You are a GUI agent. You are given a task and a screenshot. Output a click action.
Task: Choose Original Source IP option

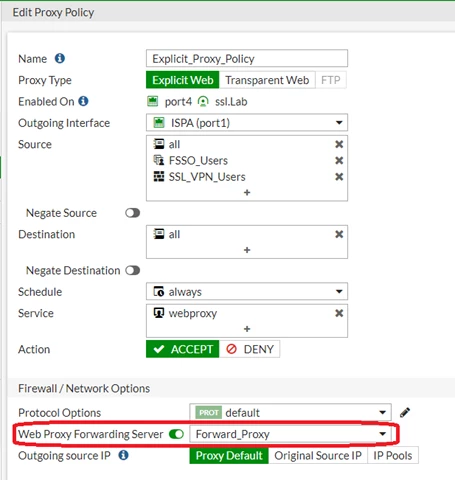coord(318,455)
